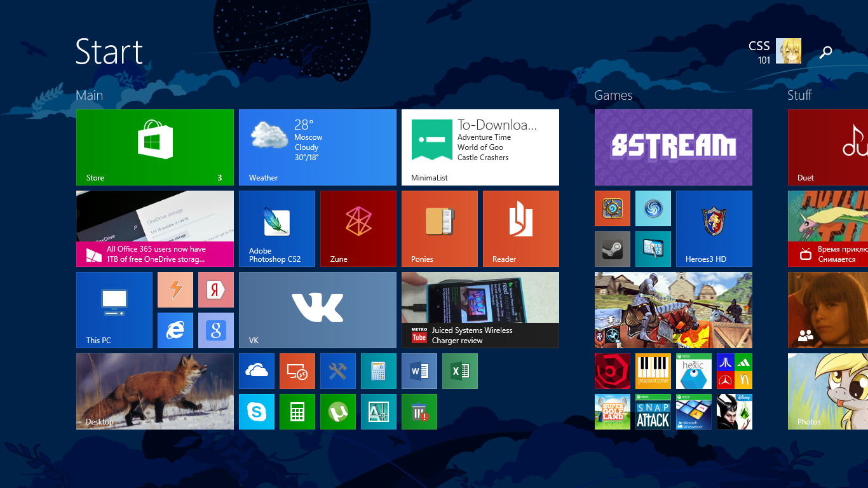Open the Время приключений TV tile
Image resolution: width=868 pixels, height=488 pixels.
[828, 229]
